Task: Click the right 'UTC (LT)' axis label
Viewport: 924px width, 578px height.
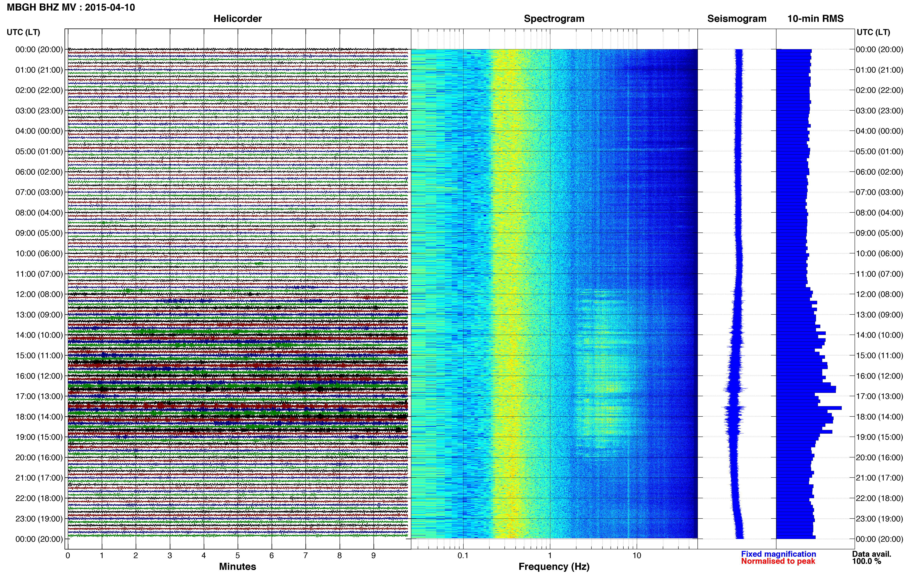Action: tap(873, 32)
